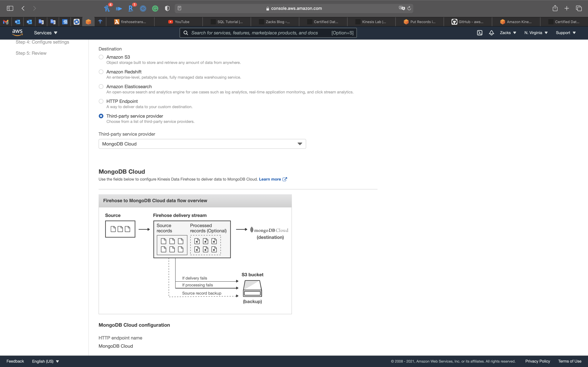Click the browser sidebar toggle icon
Image resolution: width=588 pixels, height=367 pixels.
pos(10,8)
